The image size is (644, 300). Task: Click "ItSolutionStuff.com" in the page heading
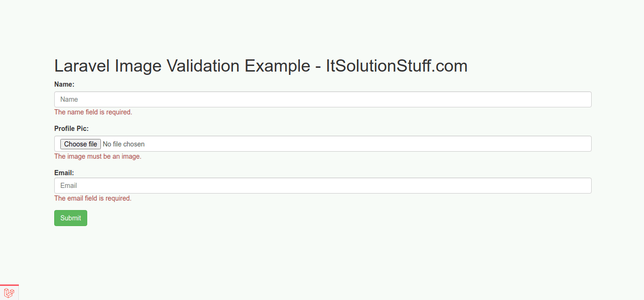click(x=396, y=66)
